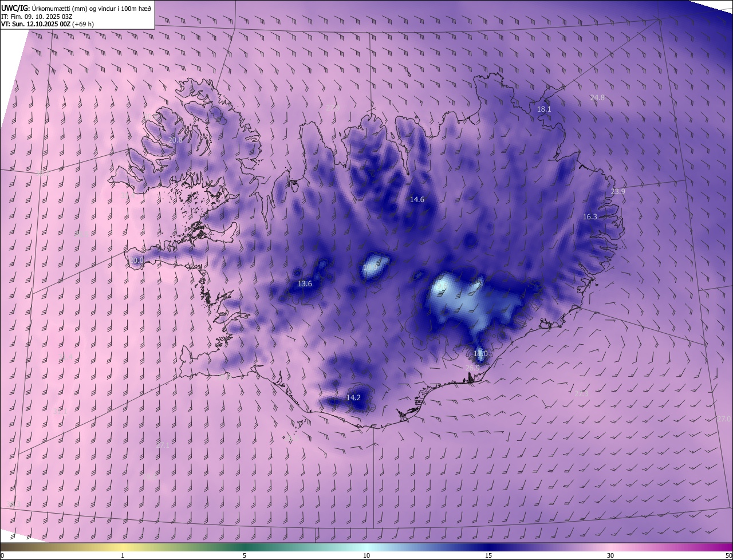Click the 14.2 value near the south coast
This screenshot has width=733, height=560.
pyautogui.click(x=353, y=397)
